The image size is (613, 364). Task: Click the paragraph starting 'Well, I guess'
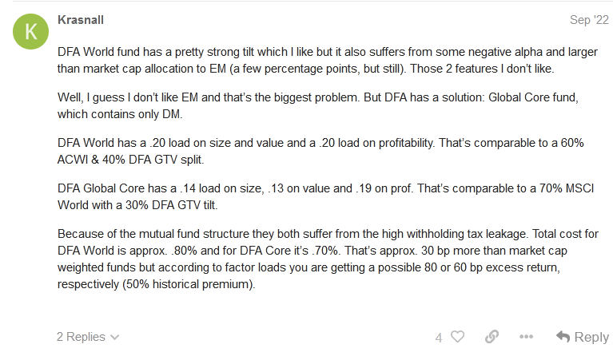tap(318, 105)
